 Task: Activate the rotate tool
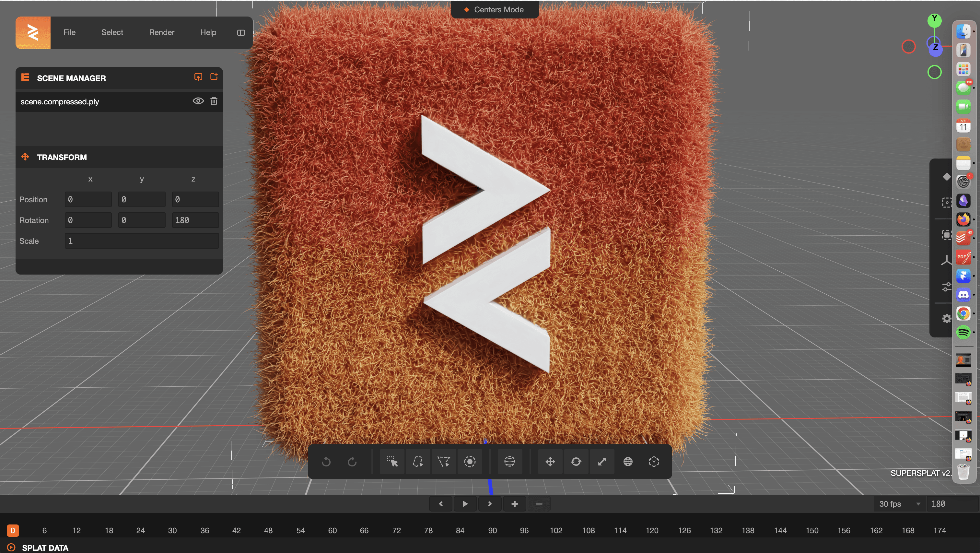pos(576,462)
